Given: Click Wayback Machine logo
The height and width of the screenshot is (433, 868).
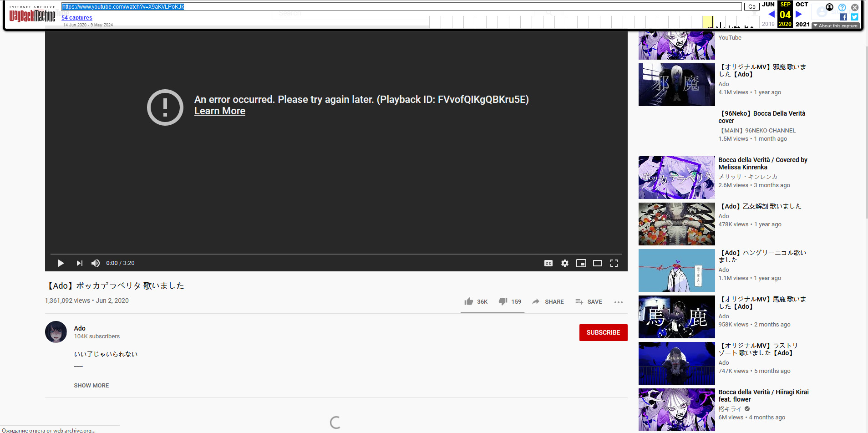Looking at the screenshot, I should pyautogui.click(x=32, y=14).
